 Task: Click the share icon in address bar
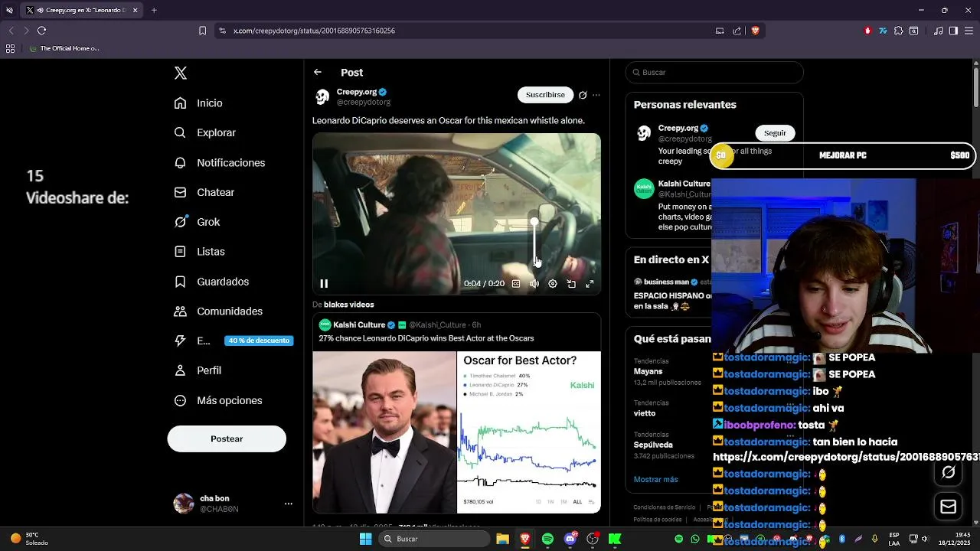(737, 31)
